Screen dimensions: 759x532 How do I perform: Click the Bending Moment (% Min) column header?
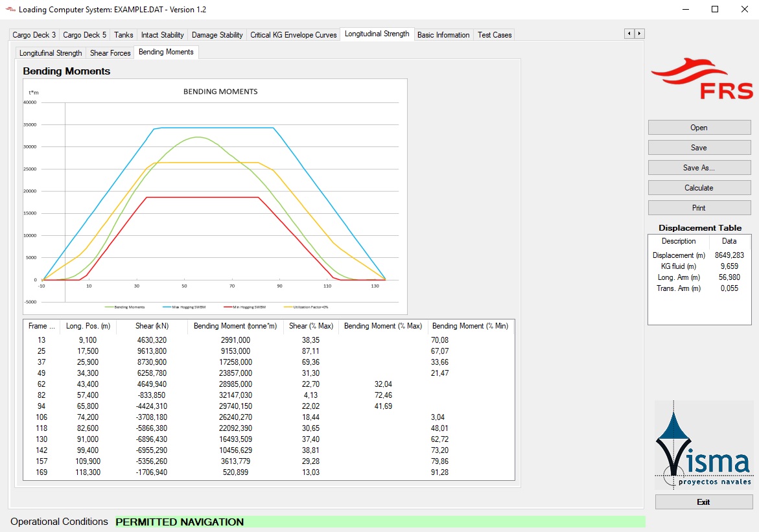[470, 326]
